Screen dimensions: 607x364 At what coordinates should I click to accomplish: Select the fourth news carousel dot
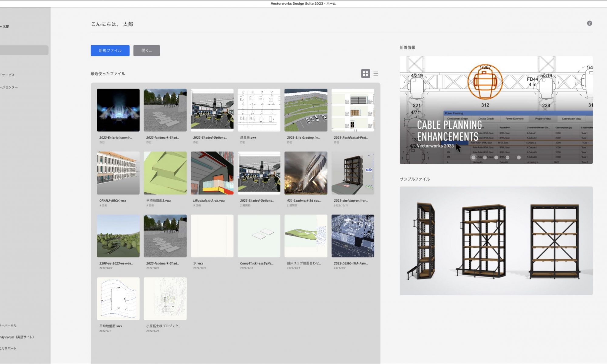pos(507,157)
